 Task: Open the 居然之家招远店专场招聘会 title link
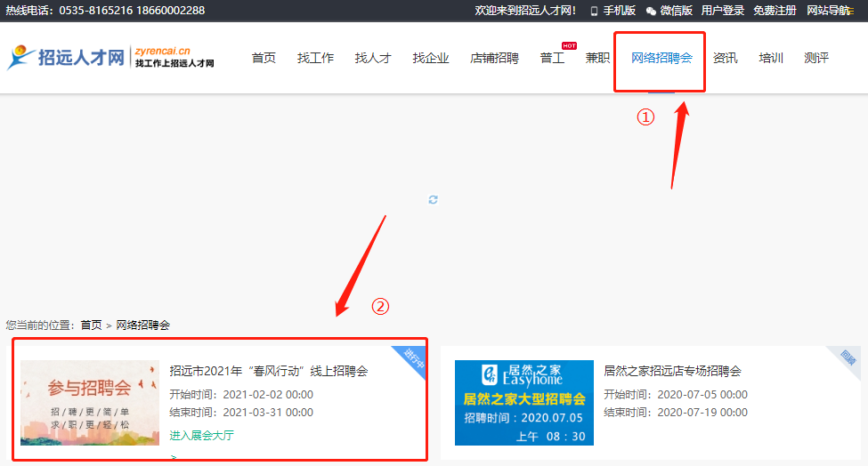pyautogui.click(x=672, y=371)
